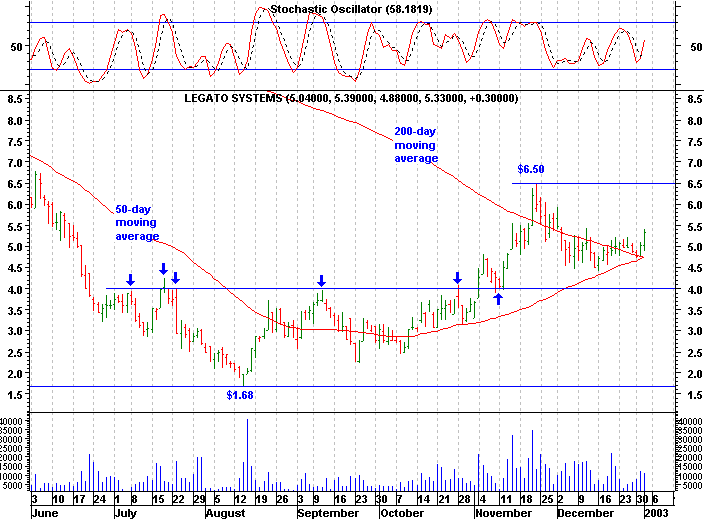Image resolution: width=705 pixels, height=519 pixels.
Task: Click the 2 date tick in December
Action: click(560, 499)
